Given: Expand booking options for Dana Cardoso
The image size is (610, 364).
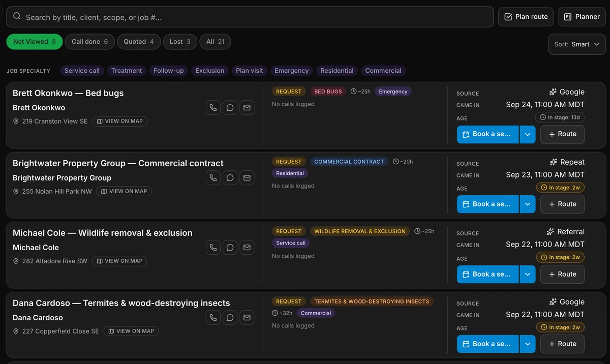Looking at the screenshot, I should [x=527, y=344].
